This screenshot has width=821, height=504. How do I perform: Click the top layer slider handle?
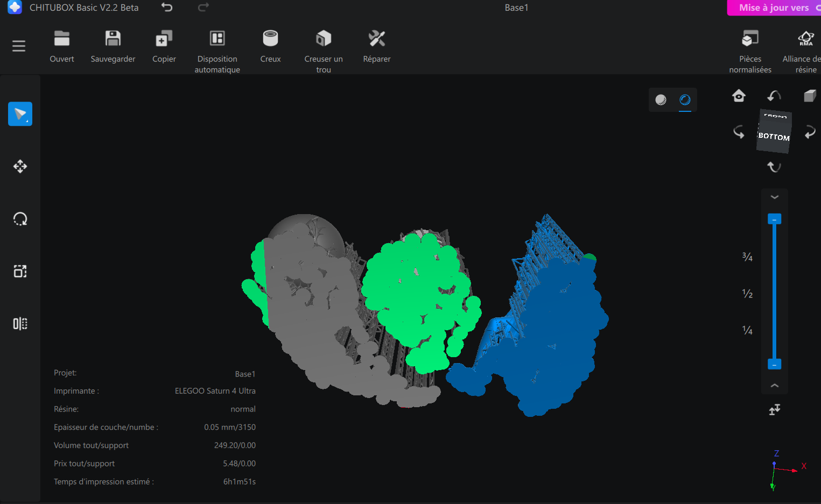coord(774,219)
